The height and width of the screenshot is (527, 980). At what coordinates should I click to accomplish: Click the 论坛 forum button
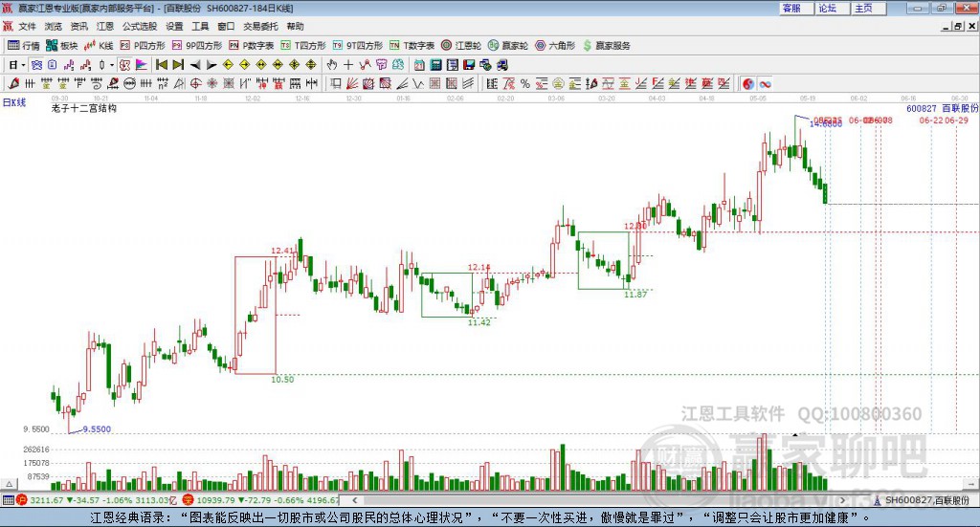(833, 8)
